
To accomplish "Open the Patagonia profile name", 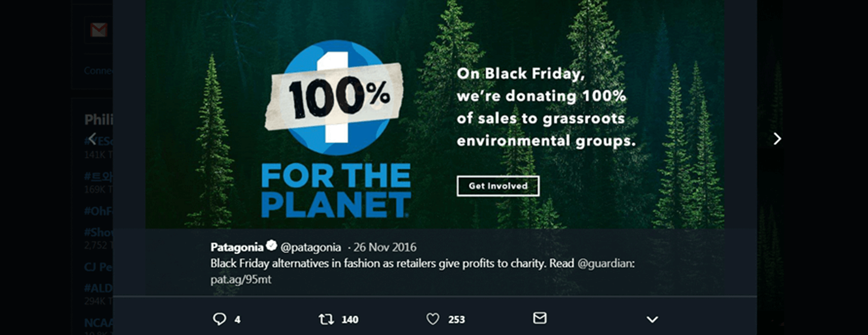I will click(x=237, y=247).
